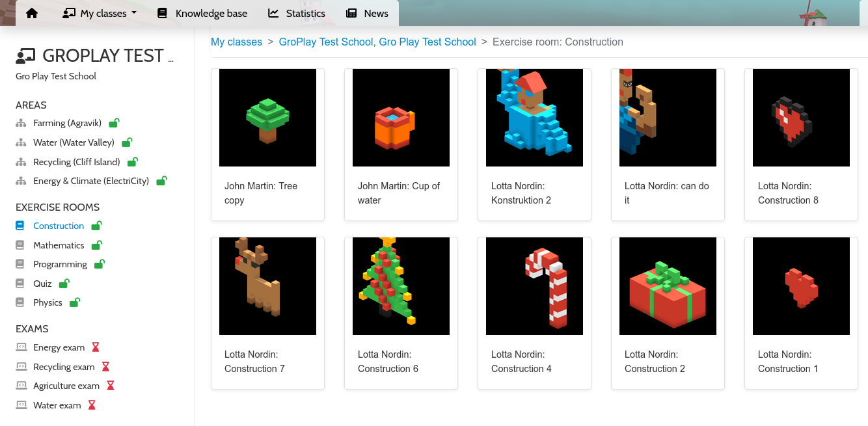This screenshot has width=868, height=426.
Task: Open the Energy & Climate (ElectriCity) area
Action: click(91, 181)
